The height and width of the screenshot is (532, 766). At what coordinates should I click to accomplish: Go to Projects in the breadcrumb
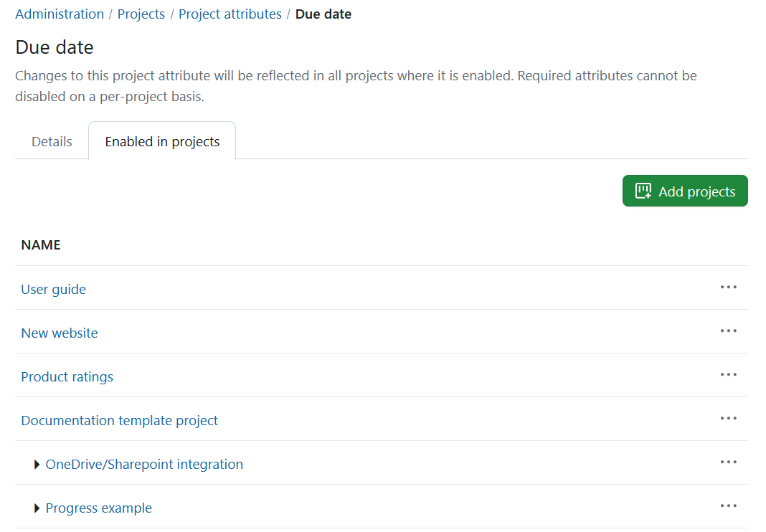141,14
